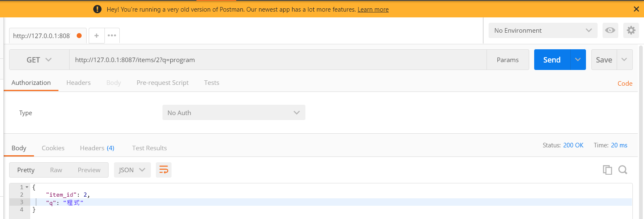Image resolution: width=644 pixels, height=219 pixels.
Task: Dismiss the old version warning banner
Action: click(637, 9)
